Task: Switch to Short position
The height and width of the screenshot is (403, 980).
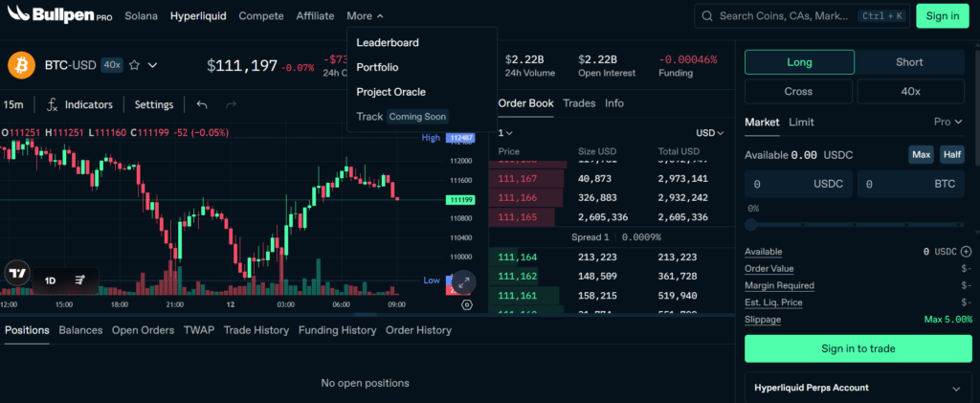Action: tap(909, 62)
